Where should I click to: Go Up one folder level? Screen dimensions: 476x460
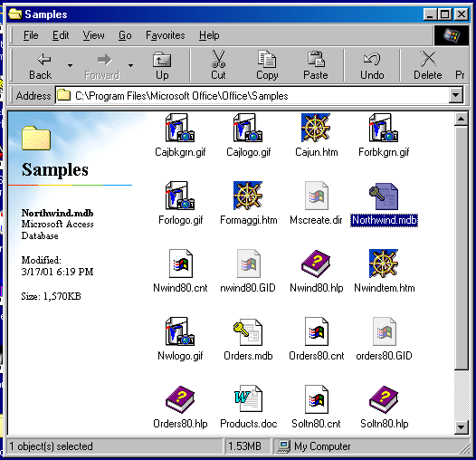(x=162, y=65)
